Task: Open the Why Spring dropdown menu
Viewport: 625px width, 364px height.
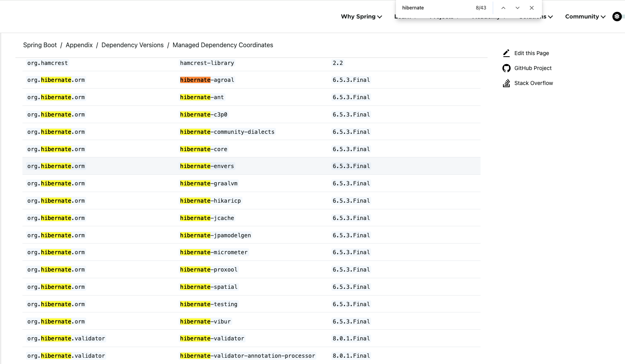Action: tap(361, 17)
